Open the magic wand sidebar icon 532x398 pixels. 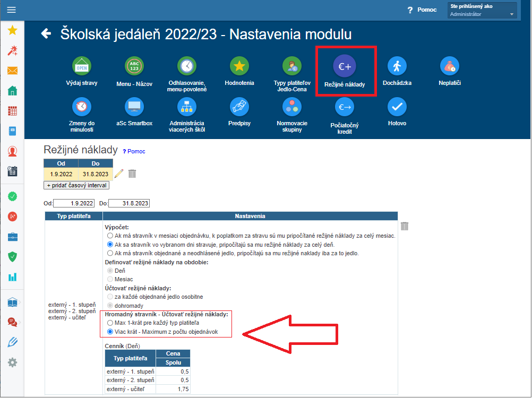pos(13,51)
